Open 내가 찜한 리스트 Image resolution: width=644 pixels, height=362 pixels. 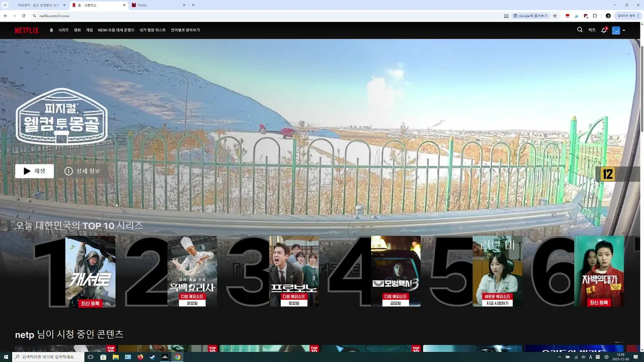coord(152,30)
